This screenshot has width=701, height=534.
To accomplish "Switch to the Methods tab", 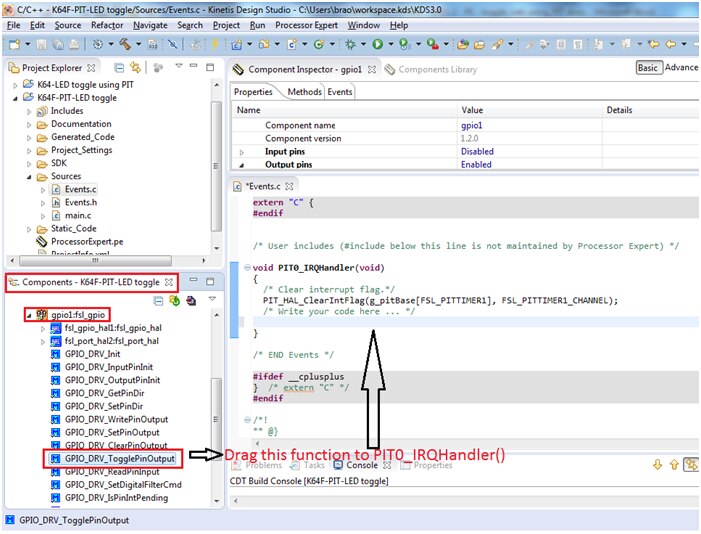I will [x=304, y=92].
